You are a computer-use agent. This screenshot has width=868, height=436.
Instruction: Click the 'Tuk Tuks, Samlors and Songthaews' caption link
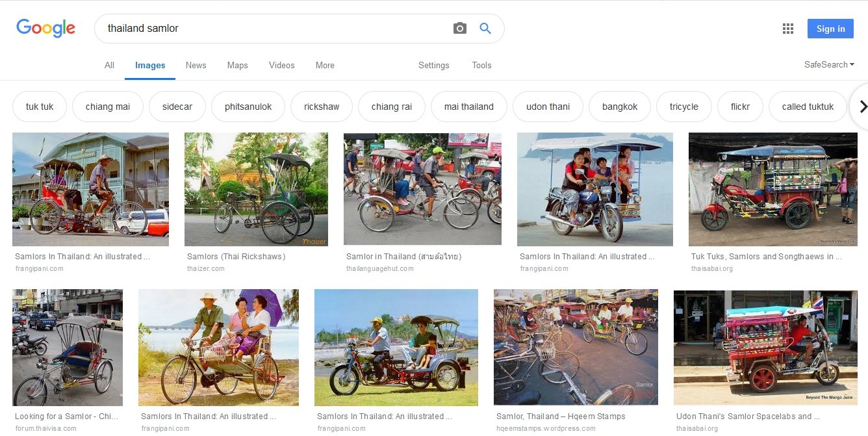(x=766, y=257)
